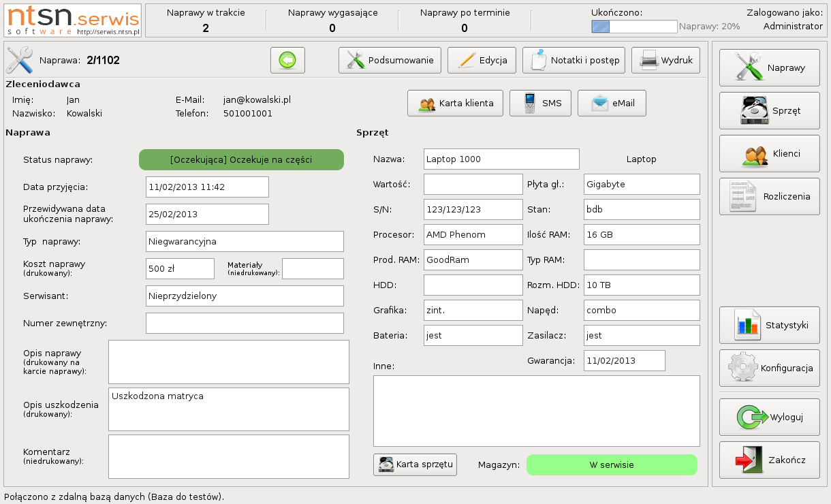The image size is (831, 504).
Task: Click the Gwarancja date field
Action: (x=625, y=360)
